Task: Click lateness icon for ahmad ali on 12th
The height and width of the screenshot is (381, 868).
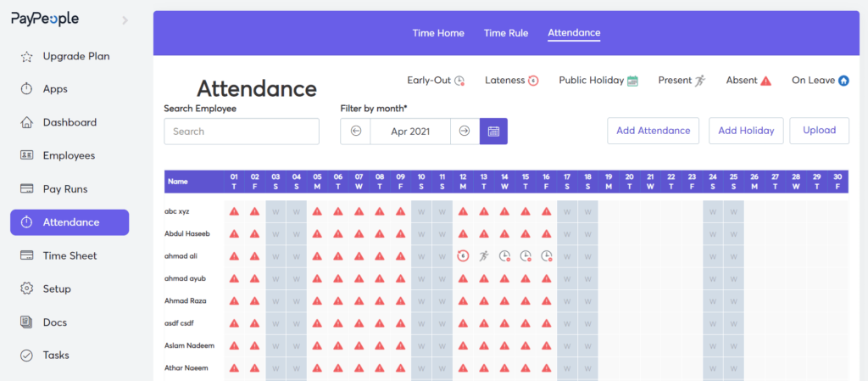Action: click(x=463, y=256)
